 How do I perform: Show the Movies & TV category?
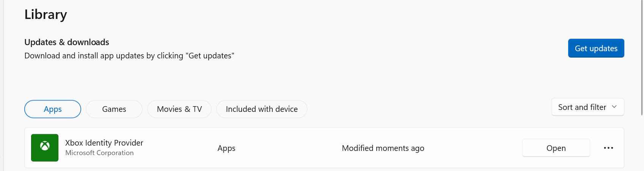coord(179,109)
